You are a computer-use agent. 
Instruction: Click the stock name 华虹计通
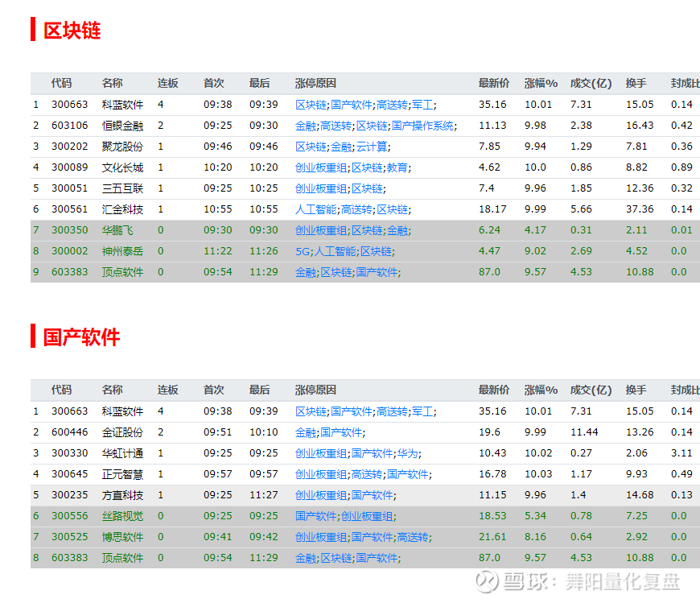[x=122, y=454]
